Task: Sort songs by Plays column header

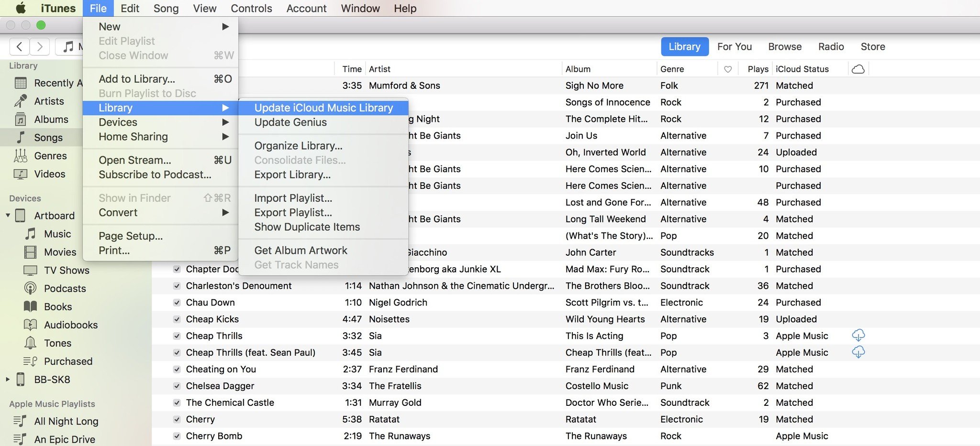Action: pyautogui.click(x=757, y=69)
